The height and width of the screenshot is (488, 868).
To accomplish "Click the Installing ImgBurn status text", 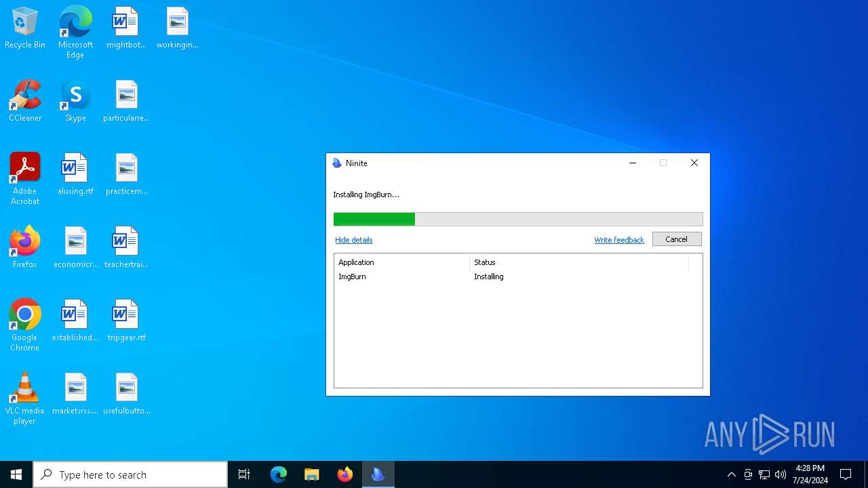I will (366, 195).
